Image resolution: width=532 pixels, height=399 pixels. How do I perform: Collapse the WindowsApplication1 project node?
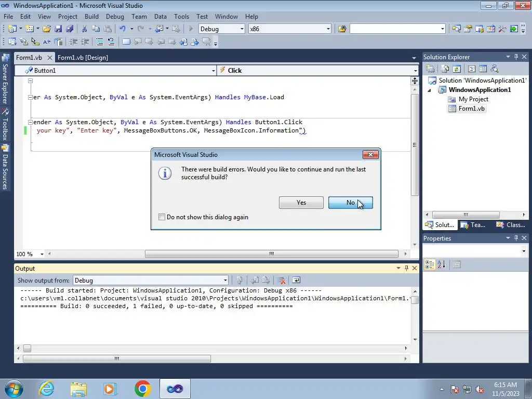coord(429,90)
